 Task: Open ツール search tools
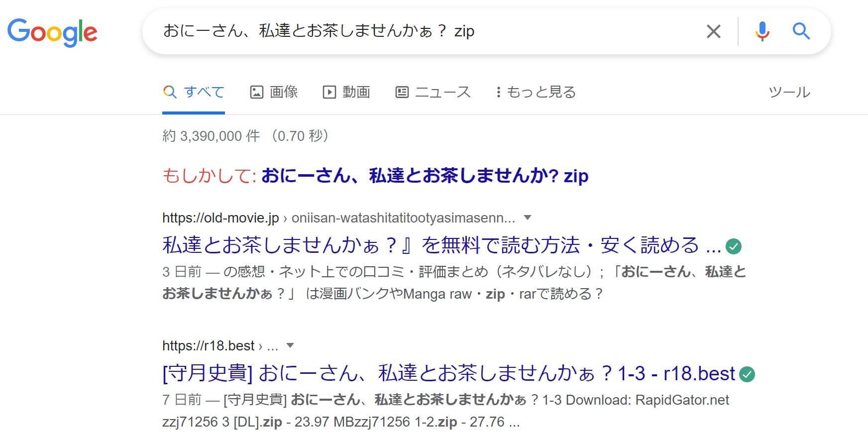coord(789,92)
